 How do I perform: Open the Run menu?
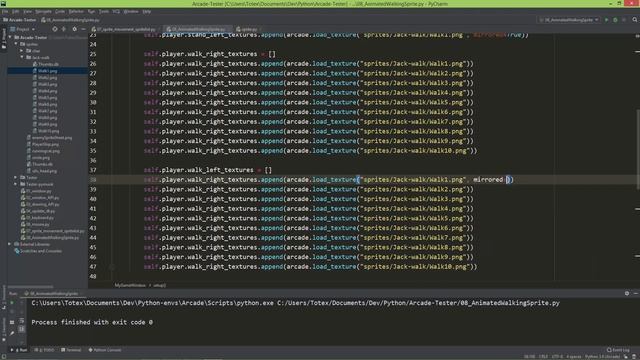tap(91, 11)
